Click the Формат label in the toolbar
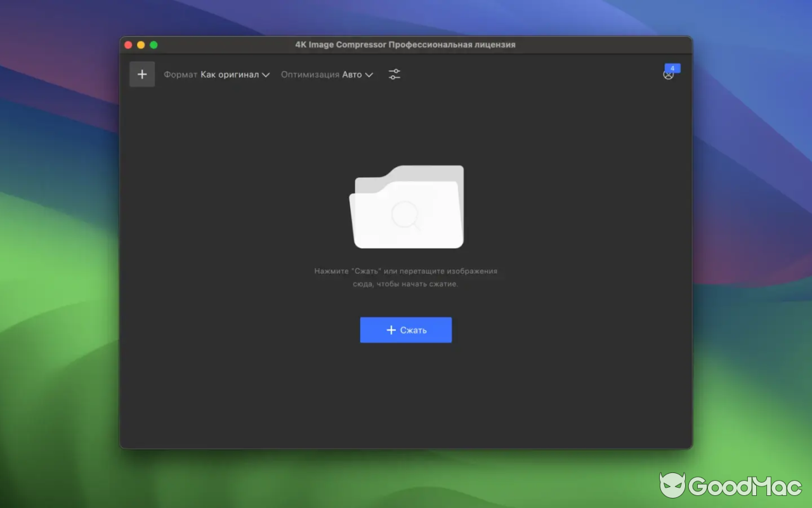Image resolution: width=812 pixels, height=508 pixels. (x=180, y=74)
